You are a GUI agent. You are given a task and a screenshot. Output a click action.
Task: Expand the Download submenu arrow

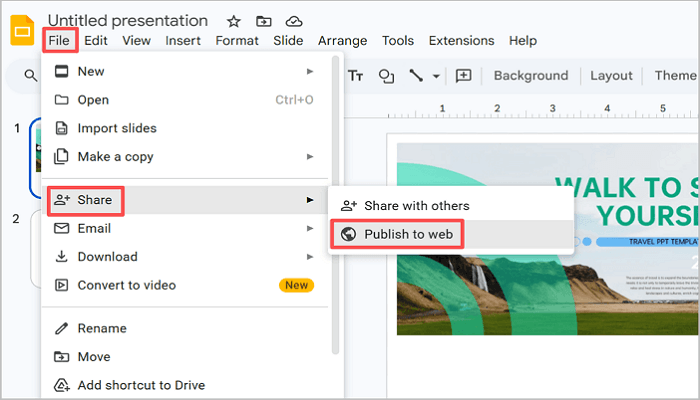click(x=310, y=257)
